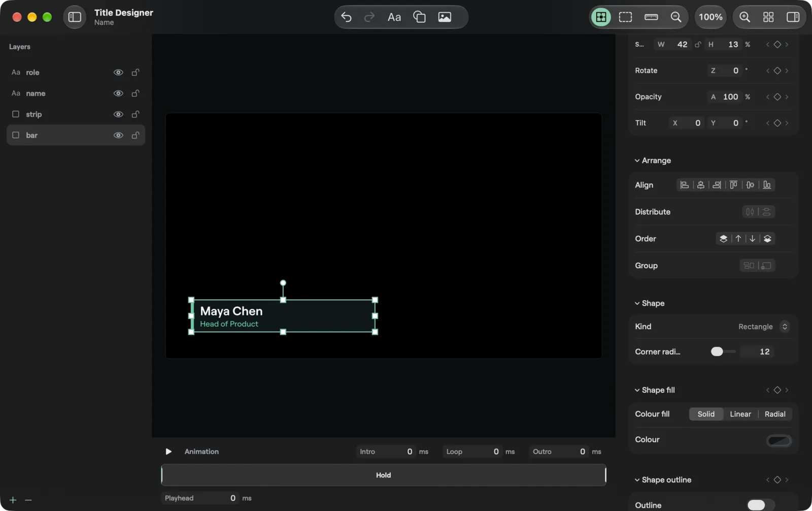The height and width of the screenshot is (511, 812).
Task: Open the grid view icon
Action: pyautogui.click(x=768, y=17)
